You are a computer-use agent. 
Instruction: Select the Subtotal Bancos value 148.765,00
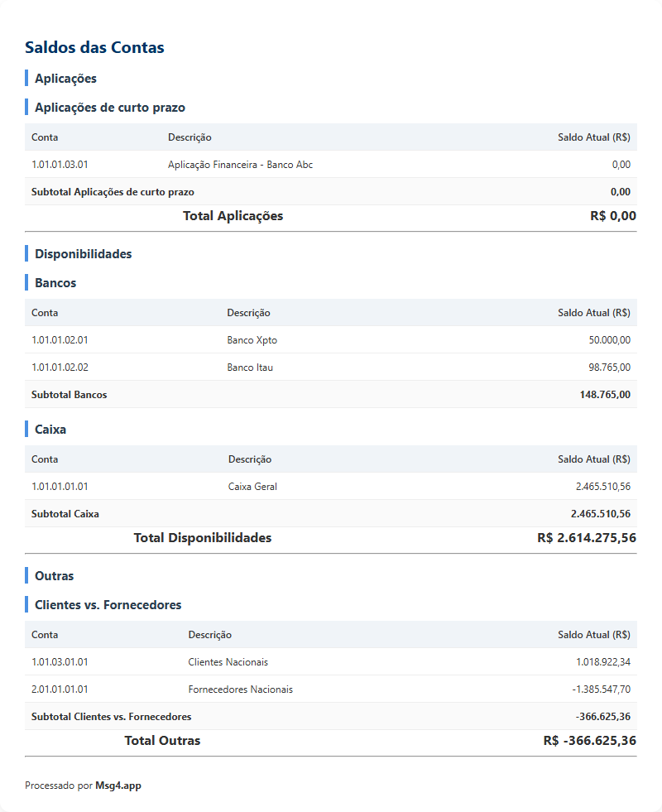tap(605, 395)
